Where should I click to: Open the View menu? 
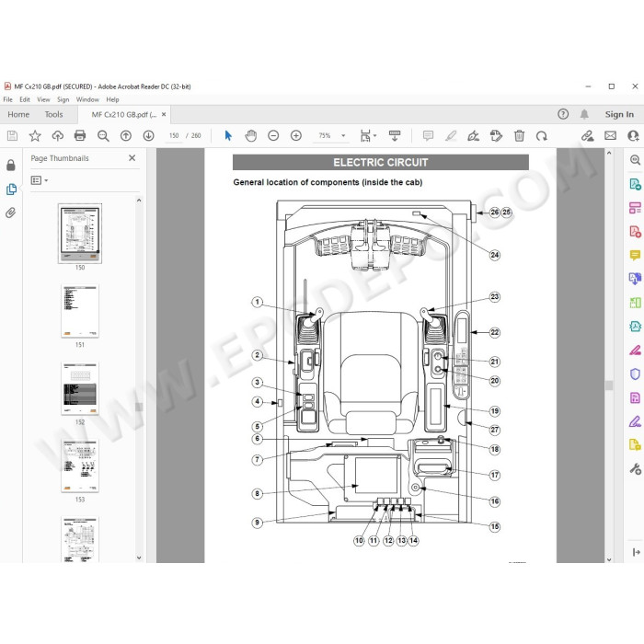point(43,99)
